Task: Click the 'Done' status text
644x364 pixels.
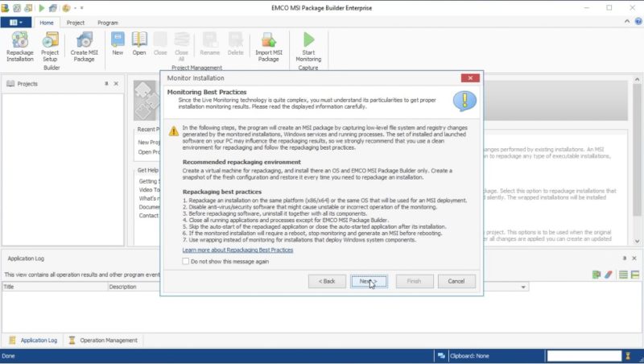Action: pyautogui.click(x=8, y=356)
